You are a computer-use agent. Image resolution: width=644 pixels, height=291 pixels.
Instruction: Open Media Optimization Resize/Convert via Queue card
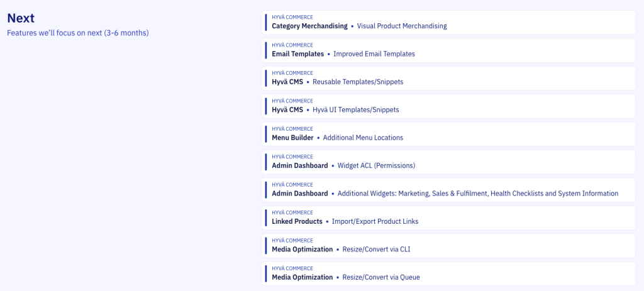pos(448,273)
